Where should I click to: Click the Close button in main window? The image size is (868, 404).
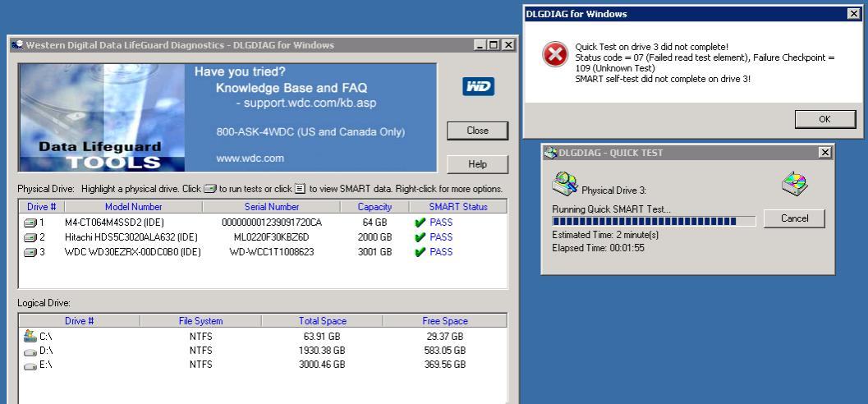point(477,131)
